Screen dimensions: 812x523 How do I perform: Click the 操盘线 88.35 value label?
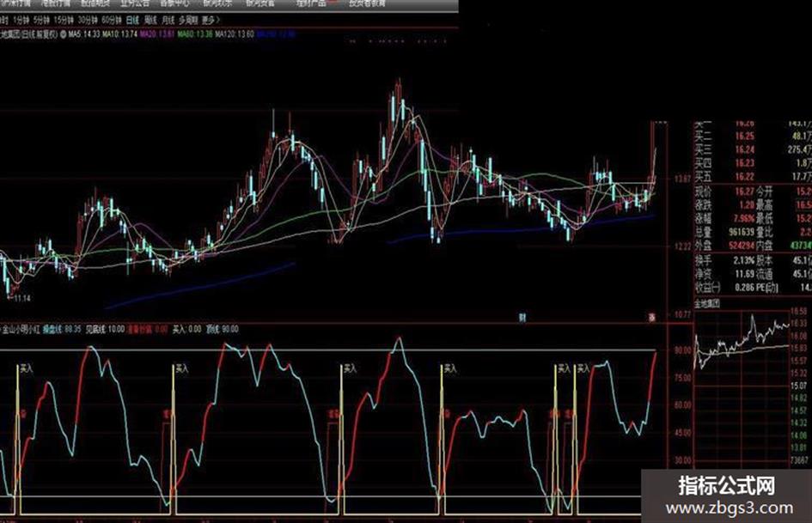pyautogui.click(x=62, y=329)
